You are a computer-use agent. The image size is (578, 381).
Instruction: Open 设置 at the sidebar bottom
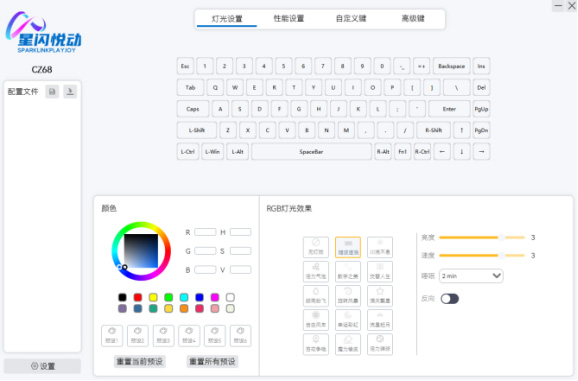(42, 366)
